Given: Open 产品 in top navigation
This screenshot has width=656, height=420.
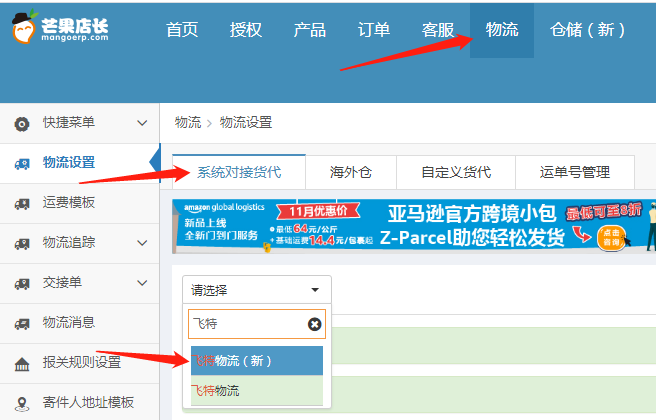Looking at the screenshot, I should tap(310, 30).
